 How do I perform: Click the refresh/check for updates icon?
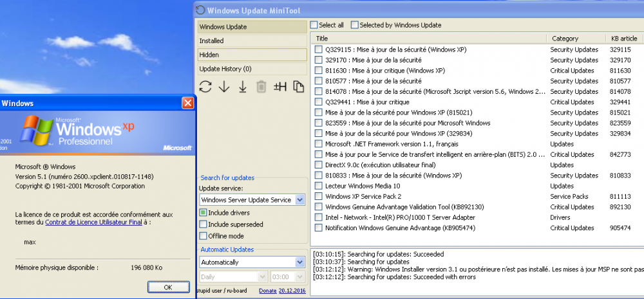(x=205, y=87)
